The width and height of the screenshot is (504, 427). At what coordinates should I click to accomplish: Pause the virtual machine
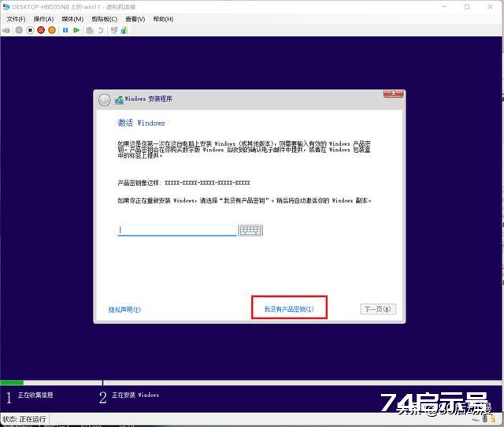click(65, 30)
